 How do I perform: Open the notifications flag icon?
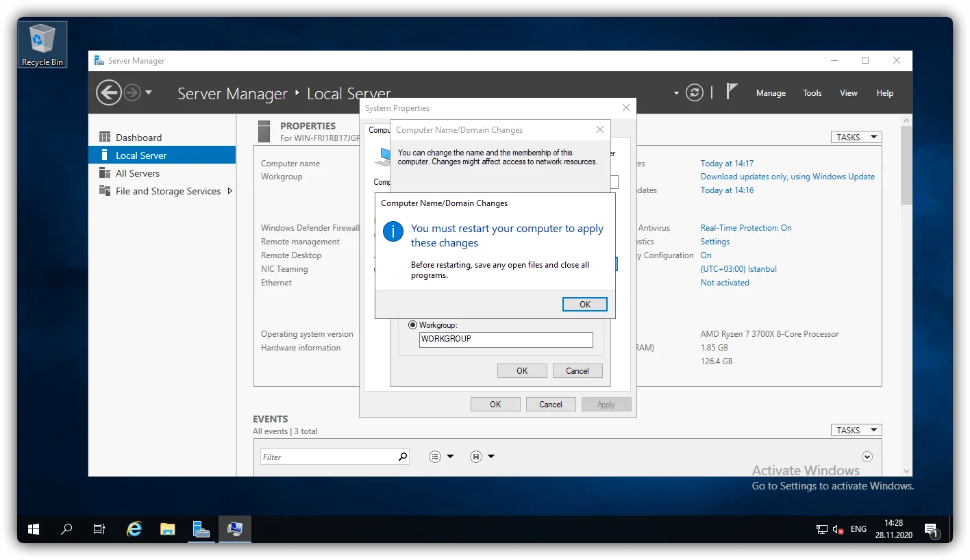[732, 91]
